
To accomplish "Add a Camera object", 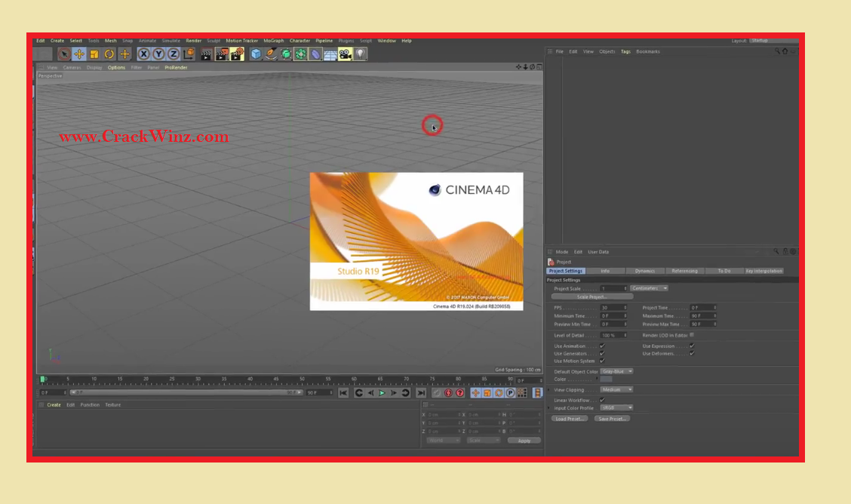I will pyautogui.click(x=346, y=54).
